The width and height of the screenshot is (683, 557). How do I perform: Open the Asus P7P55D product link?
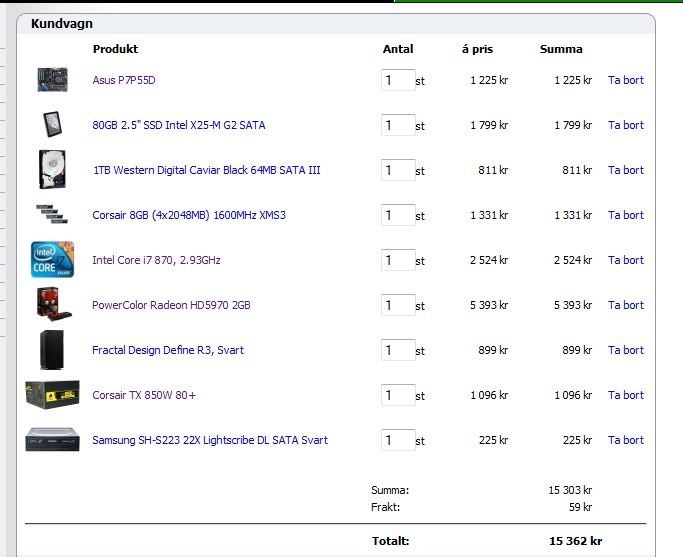pos(124,80)
